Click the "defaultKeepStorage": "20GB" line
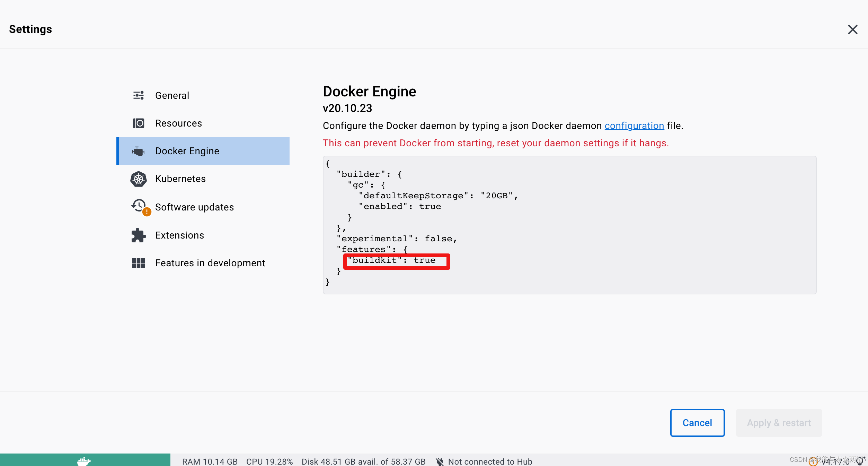This screenshot has width=868, height=466. pos(439,196)
